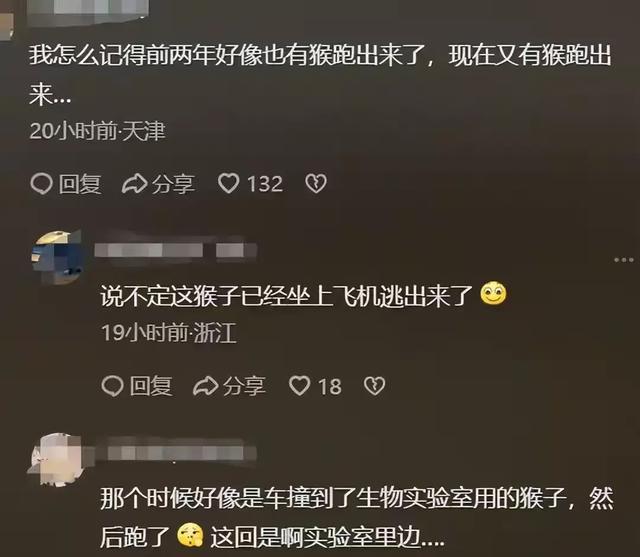Click 20小时前·天津 timestamp label
Image resolution: width=640 pixels, height=557 pixels.
[98, 131]
